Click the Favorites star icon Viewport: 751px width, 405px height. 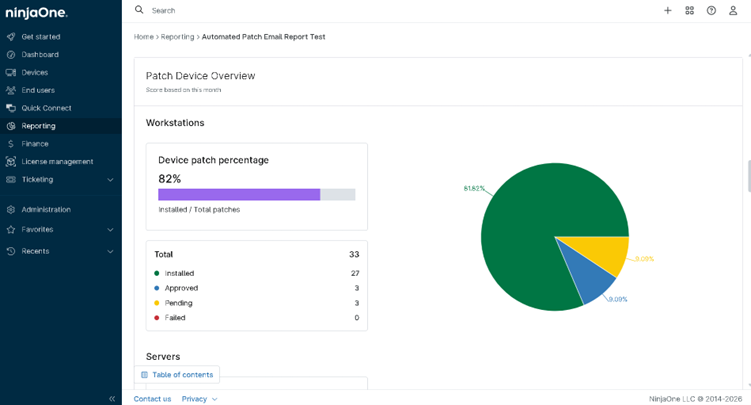(11, 230)
